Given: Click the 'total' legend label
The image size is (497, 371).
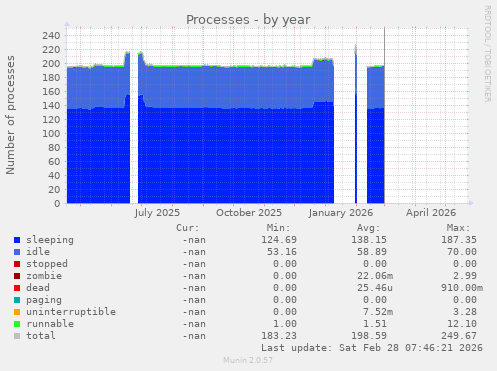Looking at the screenshot, I should [41, 336].
